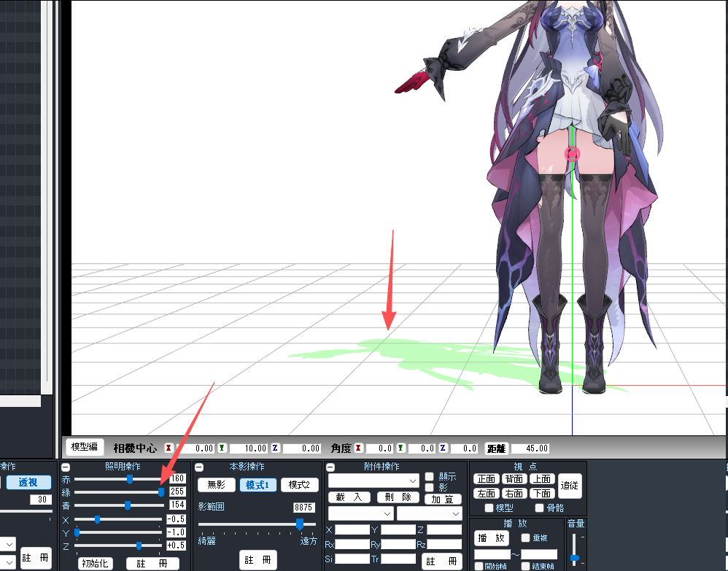This screenshot has width=728, height=571.
Task: Click the 距離 distance button
Action: pyautogui.click(x=496, y=448)
